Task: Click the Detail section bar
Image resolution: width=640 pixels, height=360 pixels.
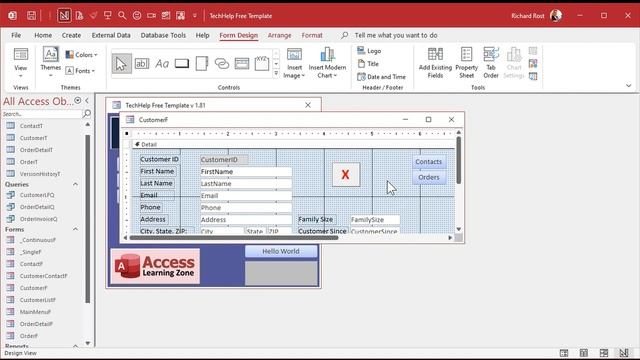Action: point(293,144)
